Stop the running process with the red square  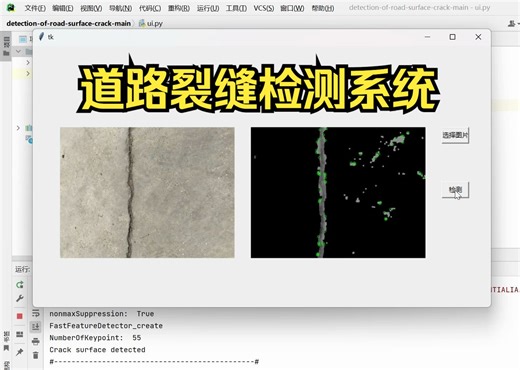[20, 316]
